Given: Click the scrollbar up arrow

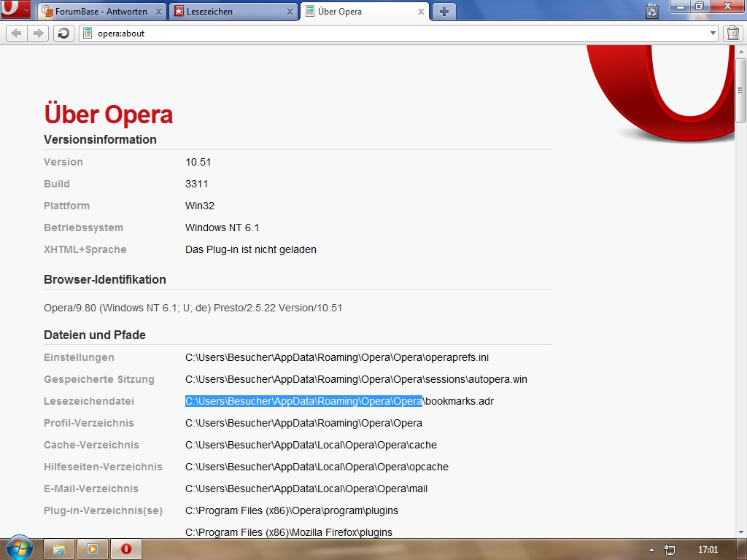Looking at the screenshot, I should (741, 51).
